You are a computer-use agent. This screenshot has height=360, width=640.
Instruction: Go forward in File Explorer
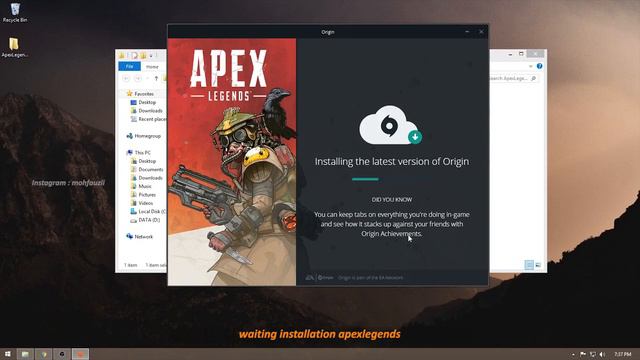(x=138, y=78)
